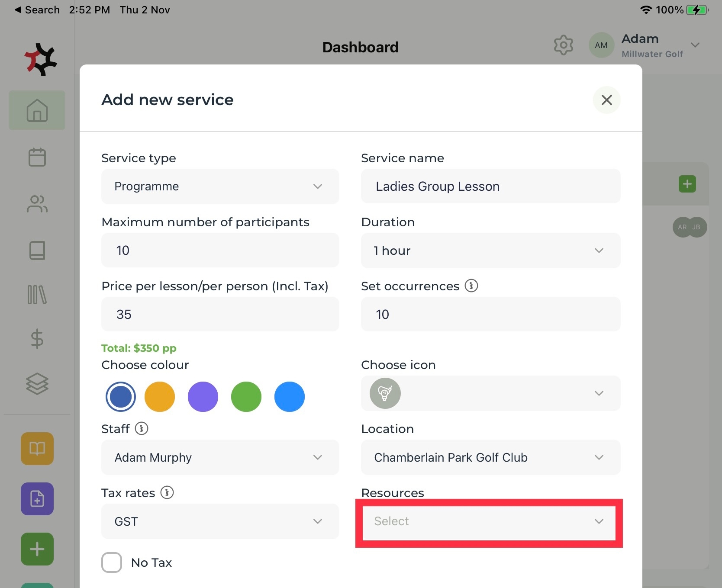722x588 pixels.
Task: Open the clients people icon in sidebar
Action: [37, 204]
